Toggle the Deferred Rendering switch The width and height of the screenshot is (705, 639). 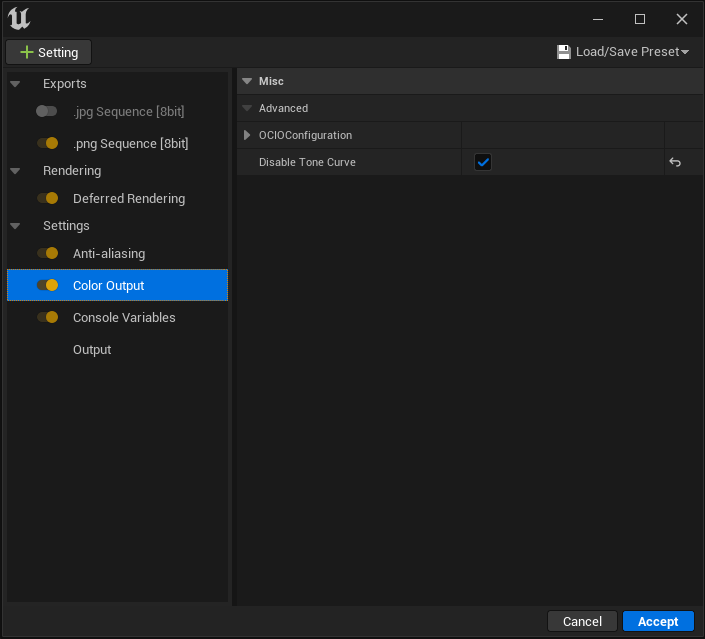(x=47, y=198)
